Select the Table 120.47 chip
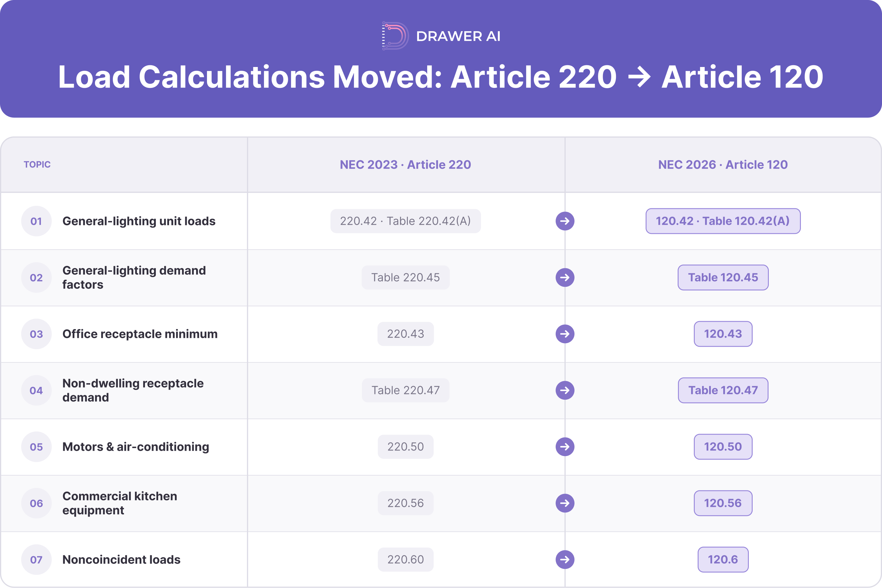The width and height of the screenshot is (882, 588). pos(723,390)
